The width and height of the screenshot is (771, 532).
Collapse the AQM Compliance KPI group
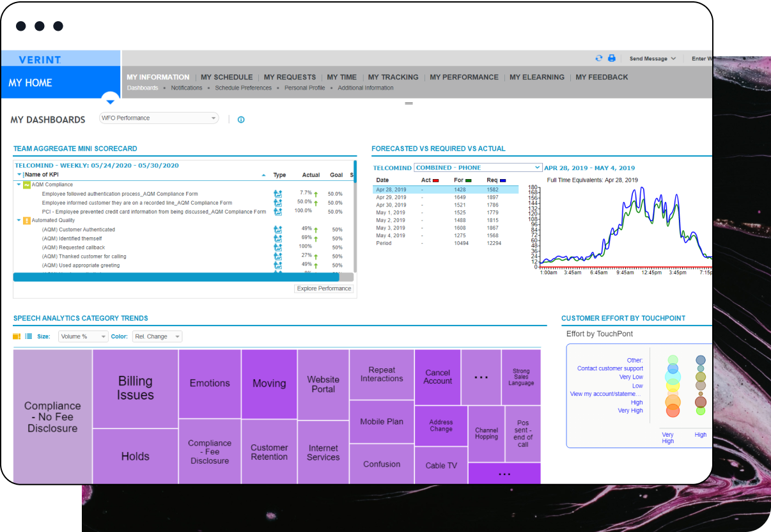pos(19,184)
